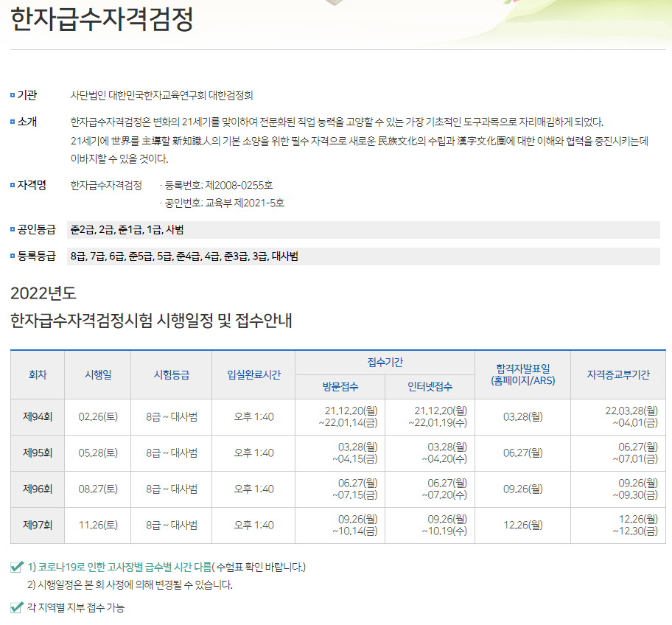Click the certificate period 09.26(월)~09.30(금)
This screenshot has height=625, width=672.
click(x=636, y=489)
